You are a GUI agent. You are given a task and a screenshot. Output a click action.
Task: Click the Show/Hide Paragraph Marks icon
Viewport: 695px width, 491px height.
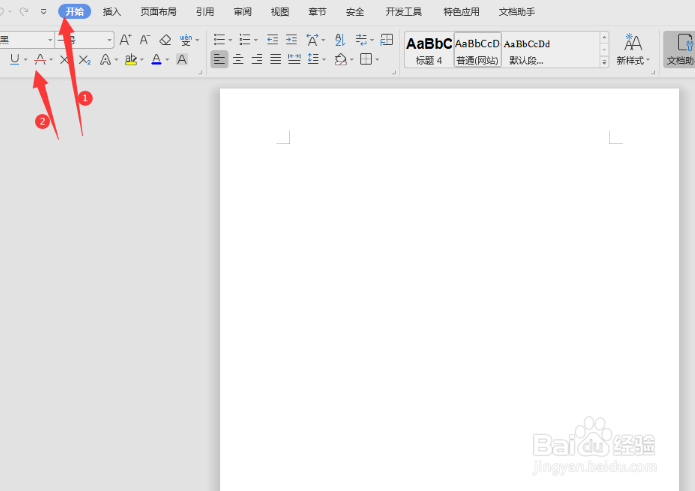click(x=362, y=40)
